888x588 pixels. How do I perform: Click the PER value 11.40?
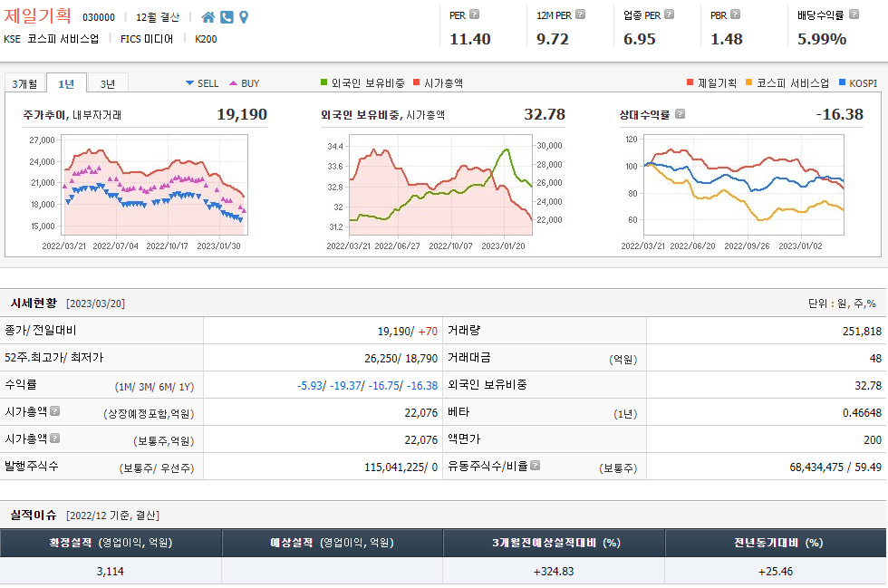[470, 39]
